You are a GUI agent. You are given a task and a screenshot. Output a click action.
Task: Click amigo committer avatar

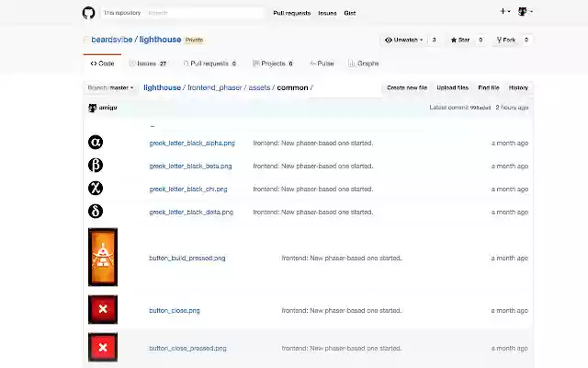coord(92,108)
